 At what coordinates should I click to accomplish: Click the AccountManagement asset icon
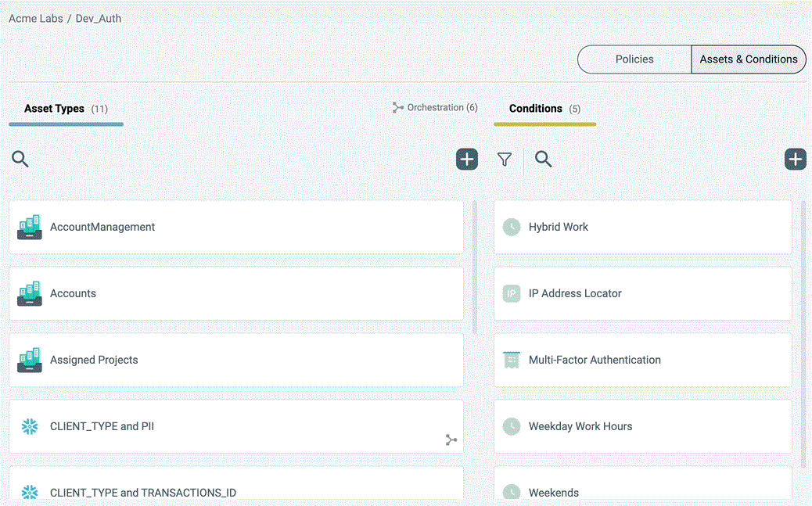click(x=30, y=228)
